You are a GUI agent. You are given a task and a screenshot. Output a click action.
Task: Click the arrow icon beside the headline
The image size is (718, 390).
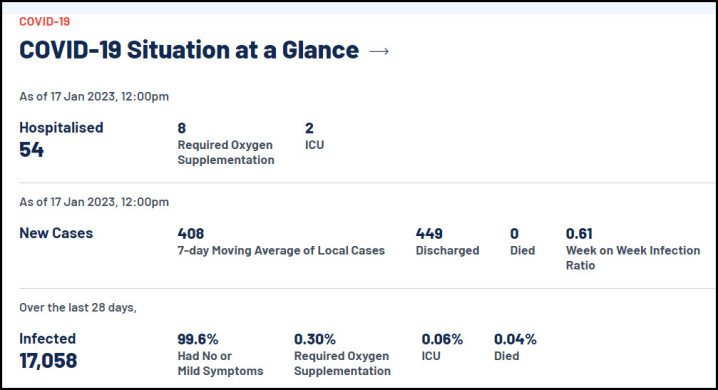tap(379, 51)
